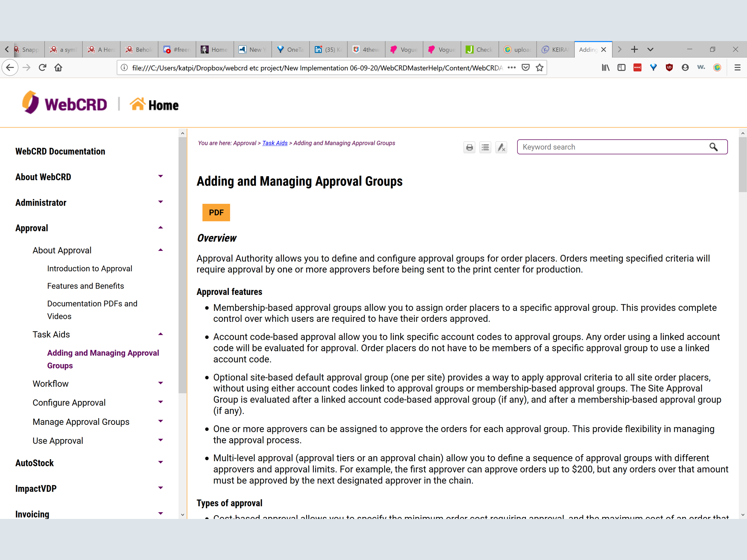Expand the ImpactVDP section
The image size is (747, 560).
[161, 488]
